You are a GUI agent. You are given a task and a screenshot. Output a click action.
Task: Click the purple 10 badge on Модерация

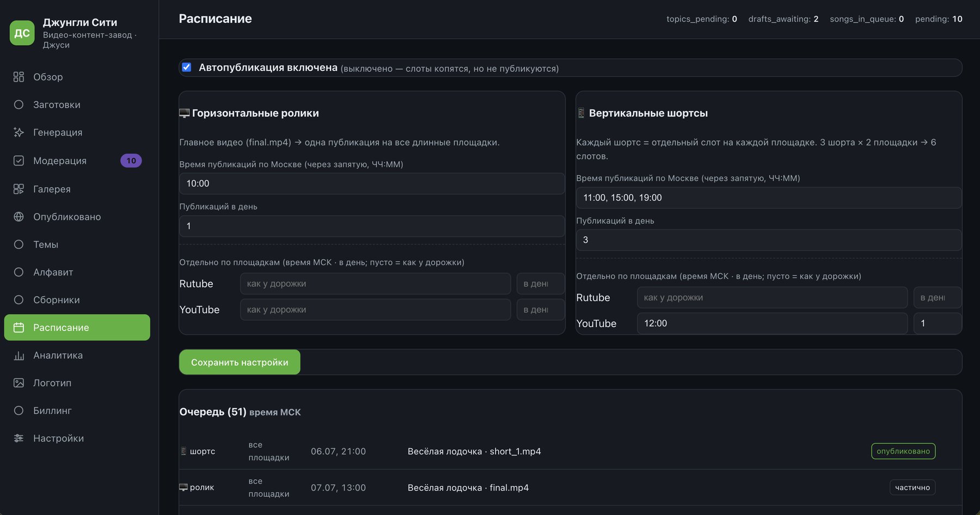(131, 161)
